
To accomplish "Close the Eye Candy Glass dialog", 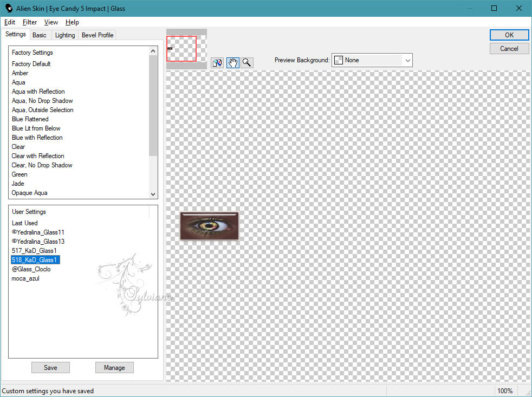I will [519, 8].
